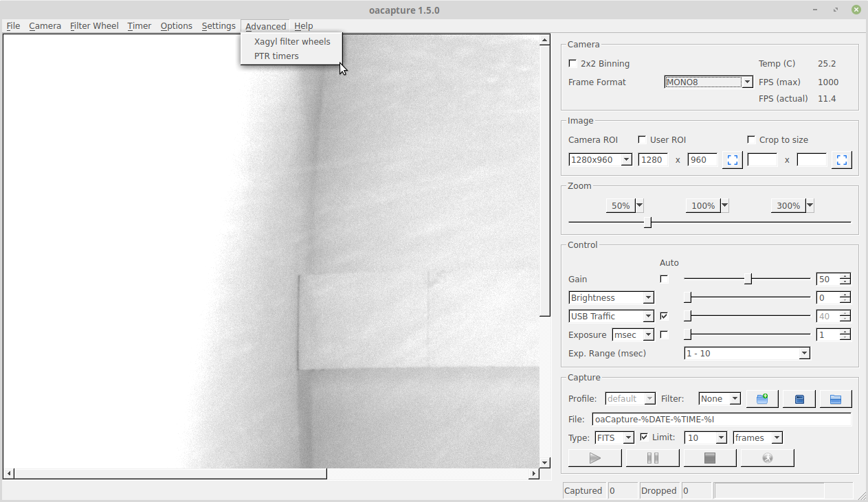
Task: Click the dark blue database-style icon button
Action: pyautogui.click(x=799, y=399)
